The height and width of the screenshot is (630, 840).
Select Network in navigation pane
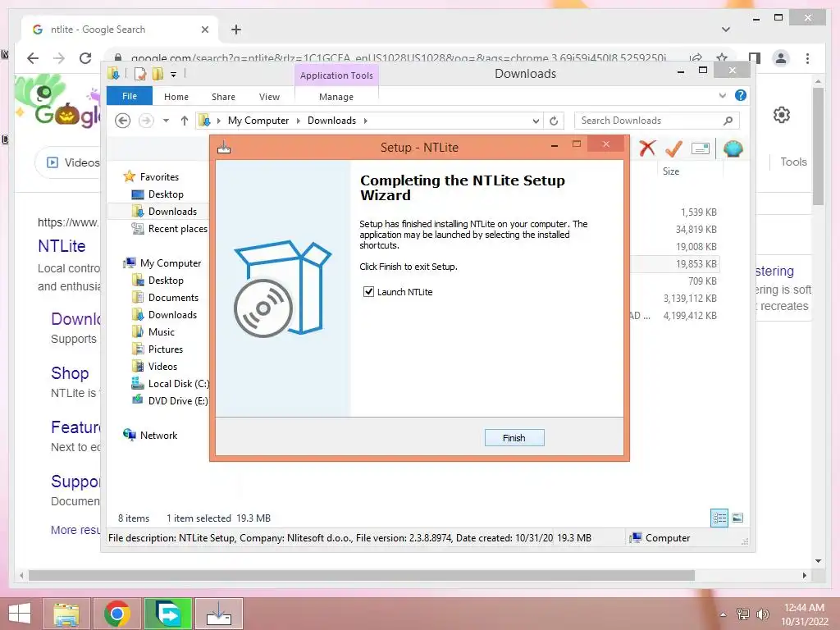tap(158, 436)
